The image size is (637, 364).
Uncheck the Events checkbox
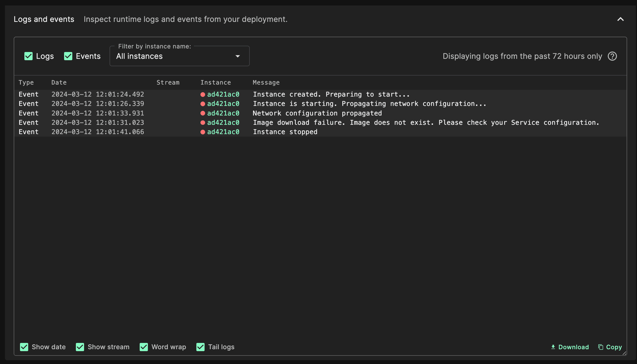(x=68, y=56)
